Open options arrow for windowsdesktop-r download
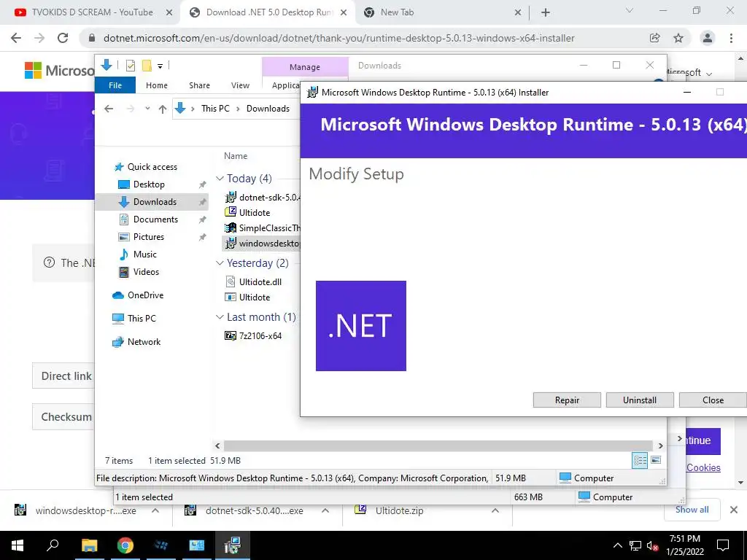Image resolution: width=747 pixels, height=560 pixels. point(155,510)
